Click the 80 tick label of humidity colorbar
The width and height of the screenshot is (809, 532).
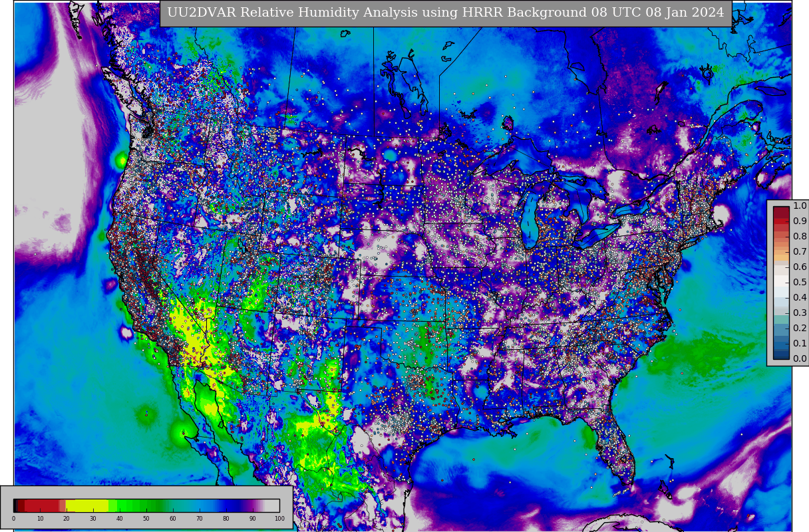tap(226, 519)
